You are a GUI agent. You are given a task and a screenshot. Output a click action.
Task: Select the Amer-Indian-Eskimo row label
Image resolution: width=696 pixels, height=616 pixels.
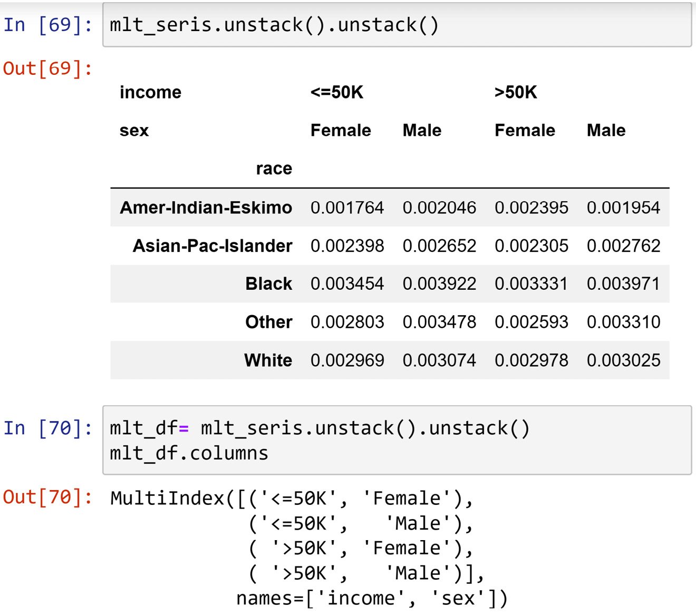click(206, 207)
